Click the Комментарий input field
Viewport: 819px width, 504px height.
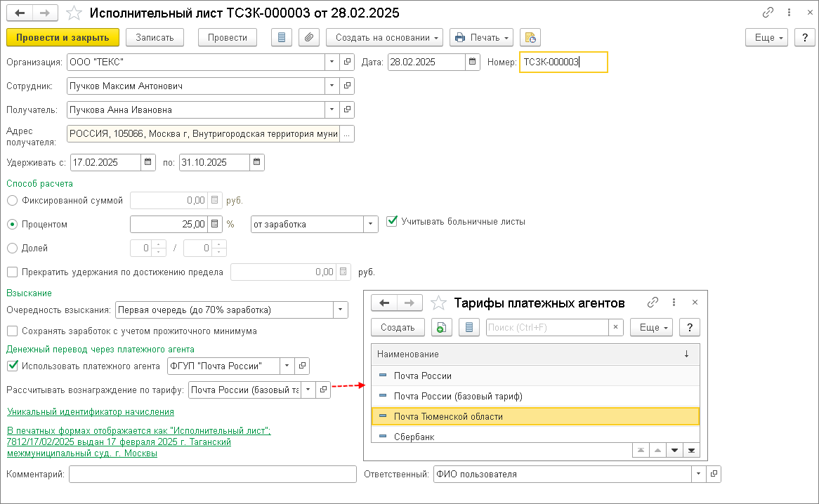(213, 474)
